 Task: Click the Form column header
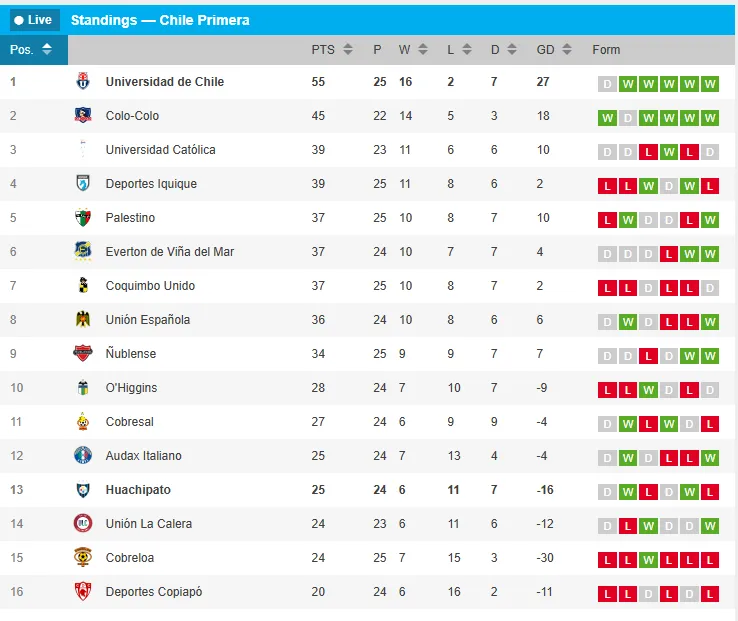point(606,50)
